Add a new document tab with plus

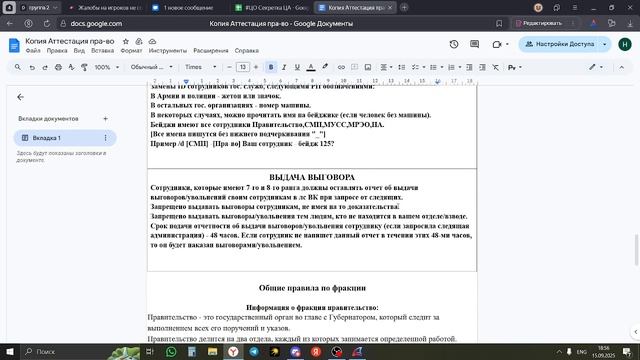pyautogui.click(x=105, y=119)
